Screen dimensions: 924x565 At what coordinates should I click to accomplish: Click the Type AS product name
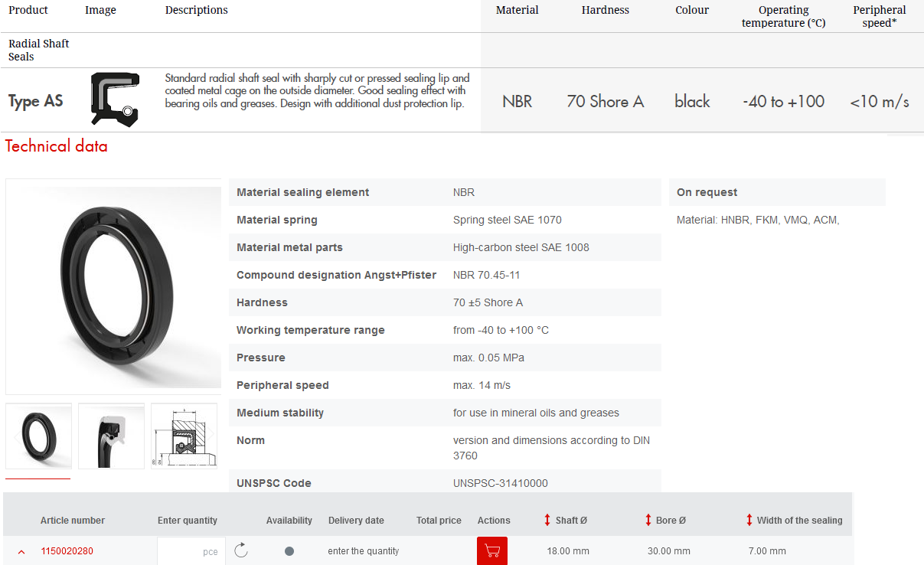pos(35,101)
